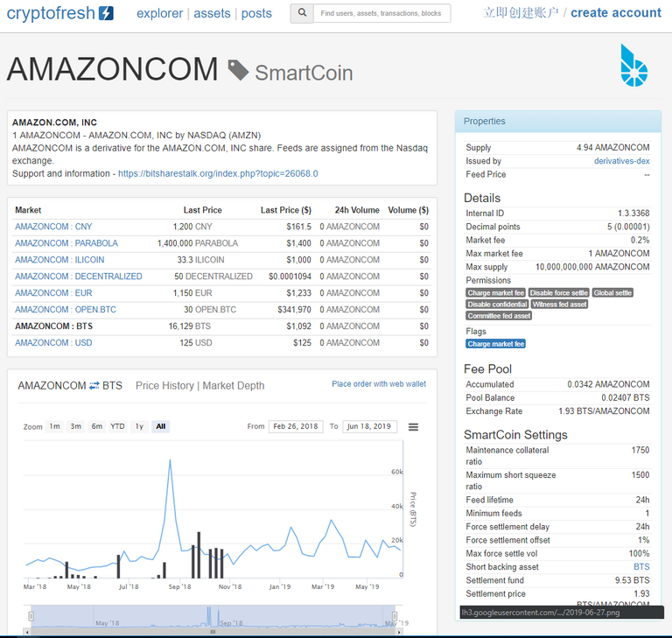Click the Chinese create account link
This screenshot has width=672, height=638.
[x=521, y=13]
